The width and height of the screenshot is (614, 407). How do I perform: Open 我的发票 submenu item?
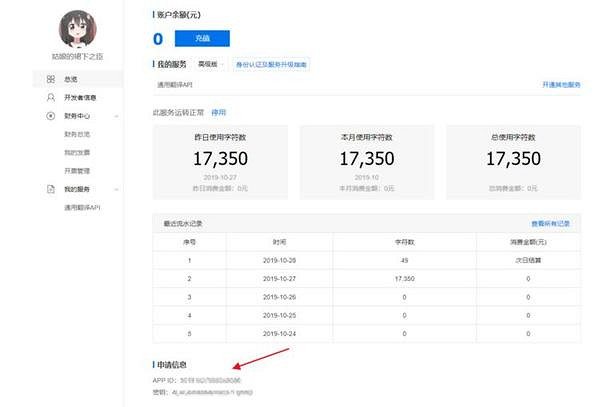point(77,153)
